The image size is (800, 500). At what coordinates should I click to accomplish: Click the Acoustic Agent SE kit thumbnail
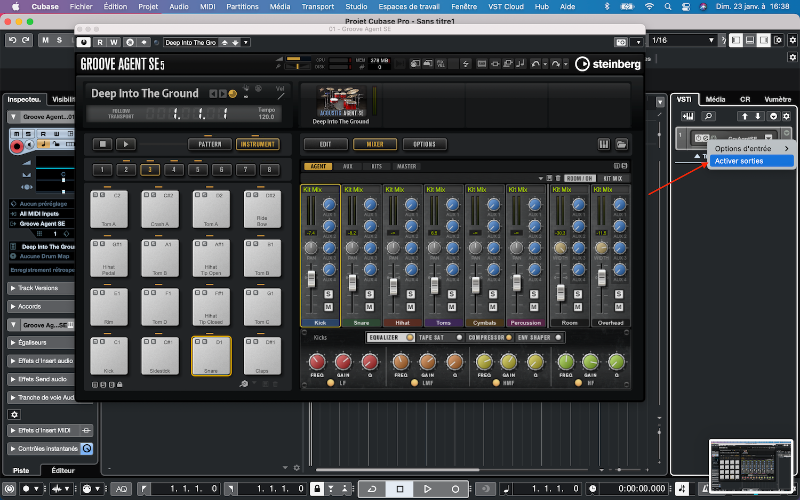(341, 102)
